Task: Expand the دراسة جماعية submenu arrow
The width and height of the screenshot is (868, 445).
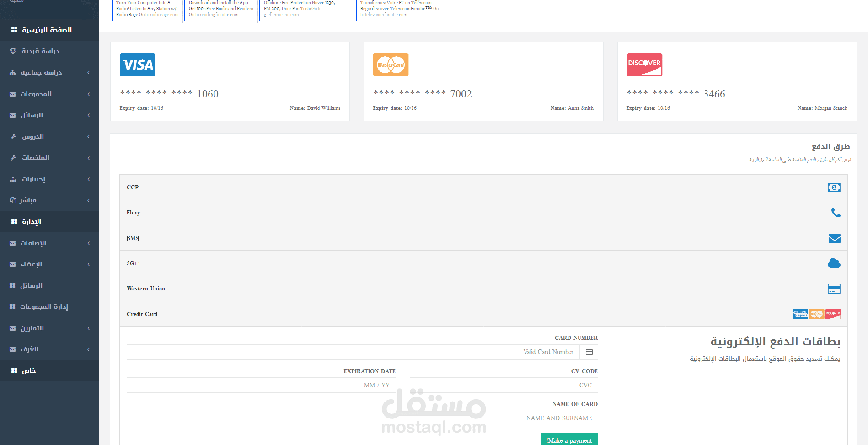Action: 88,73
